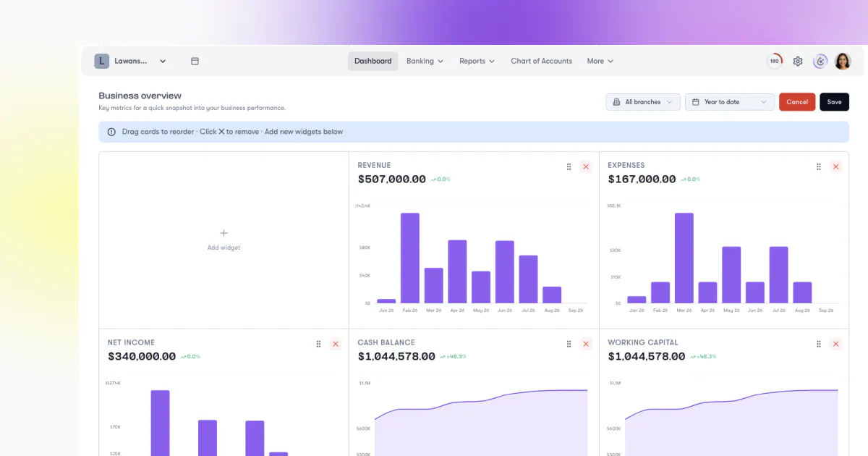Remove the Cash Balance card with X
The height and width of the screenshot is (456, 868).
[x=586, y=344]
